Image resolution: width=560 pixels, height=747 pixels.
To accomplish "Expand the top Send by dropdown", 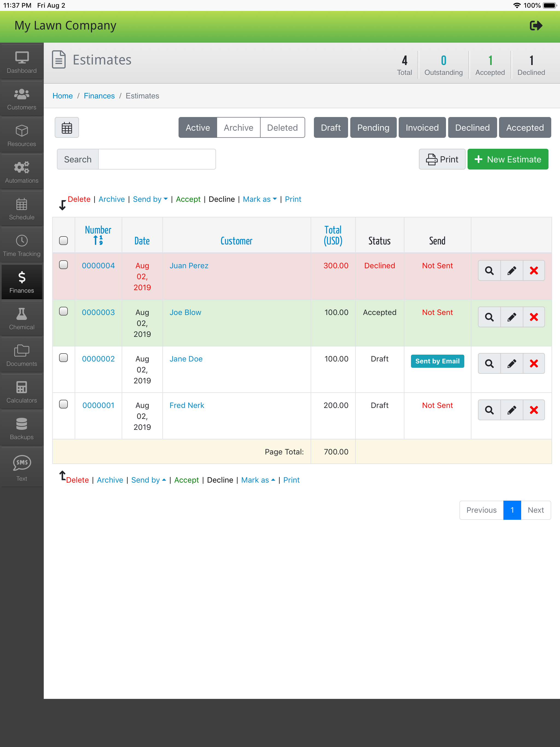I will pyautogui.click(x=150, y=199).
